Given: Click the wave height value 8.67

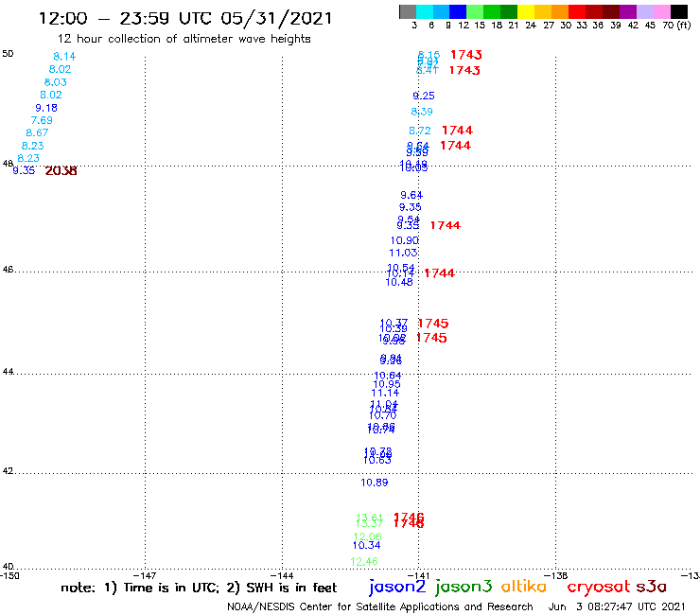Looking at the screenshot, I should [x=37, y=132].
